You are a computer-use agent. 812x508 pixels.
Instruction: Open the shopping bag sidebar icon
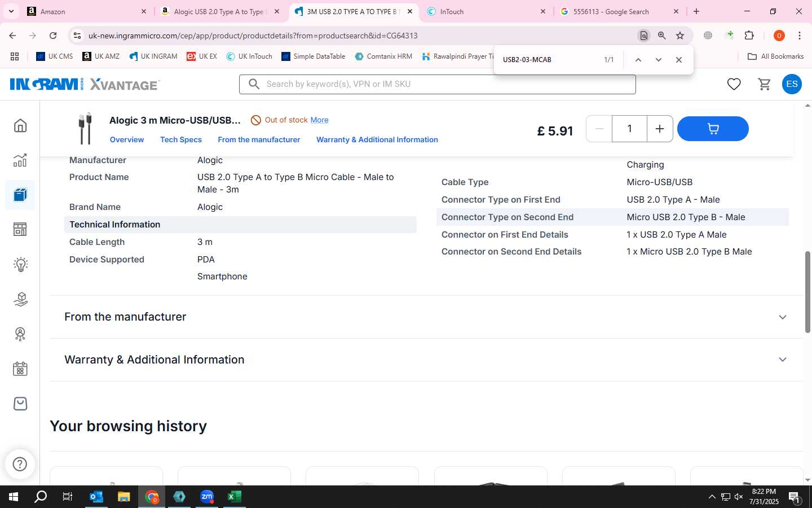[x=20, y=404]
